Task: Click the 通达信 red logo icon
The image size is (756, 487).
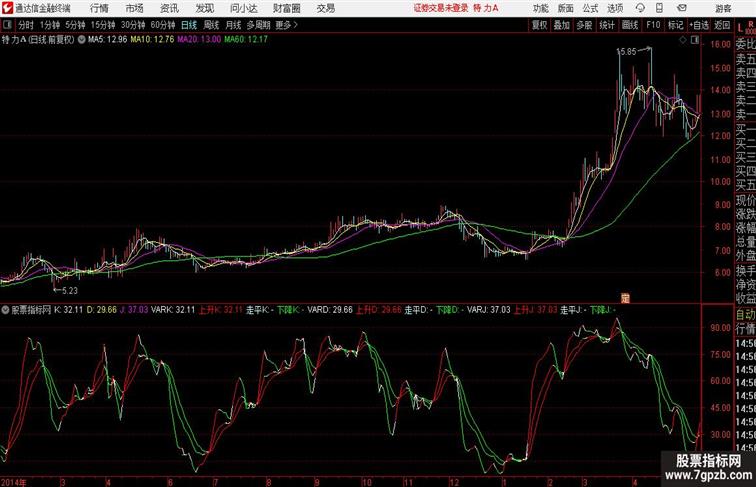Action: (x=7, y=8)
